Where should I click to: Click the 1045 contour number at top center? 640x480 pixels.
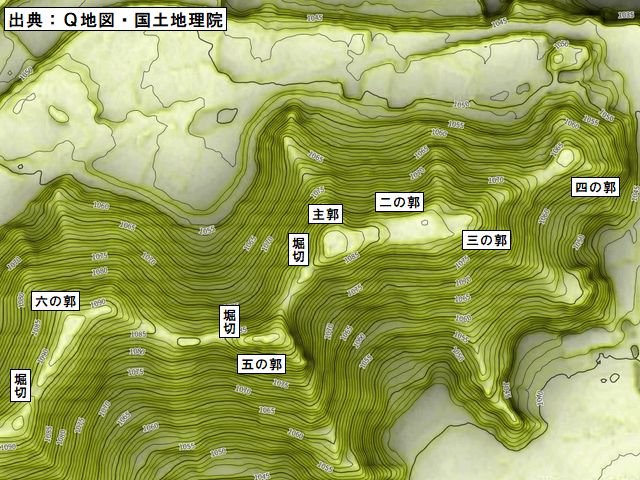(x=316, y=19)
